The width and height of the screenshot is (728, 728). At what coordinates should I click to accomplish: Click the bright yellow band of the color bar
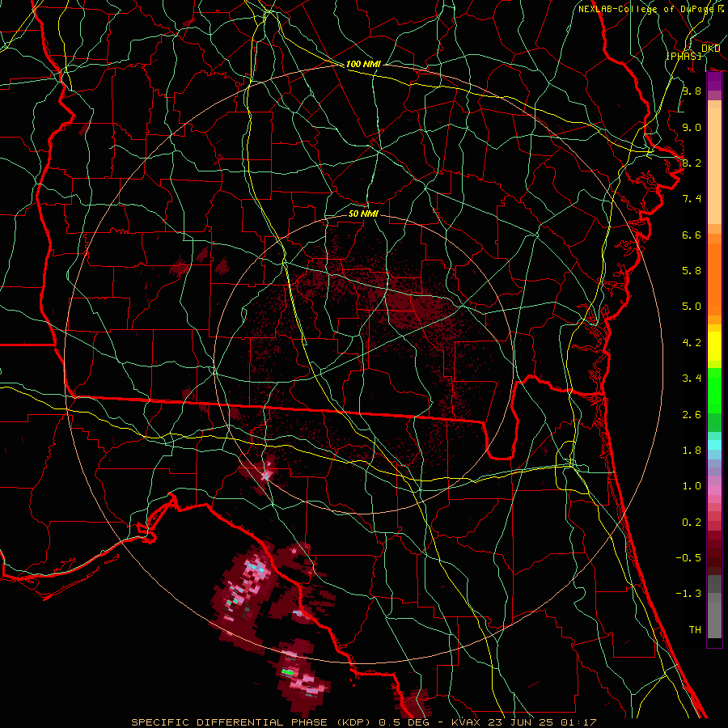click(x=714, y=346)
